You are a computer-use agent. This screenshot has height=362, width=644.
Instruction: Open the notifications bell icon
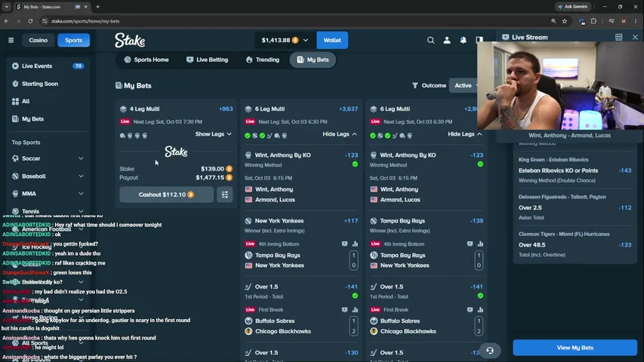(464, 40)
